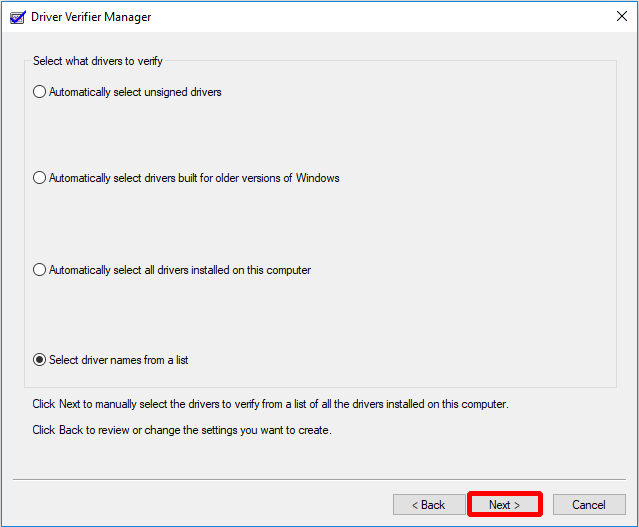Cancel the Driver Verifier wizard
Image resolution: width=639 pixels, height=527 pixels.
coord(589,505)
